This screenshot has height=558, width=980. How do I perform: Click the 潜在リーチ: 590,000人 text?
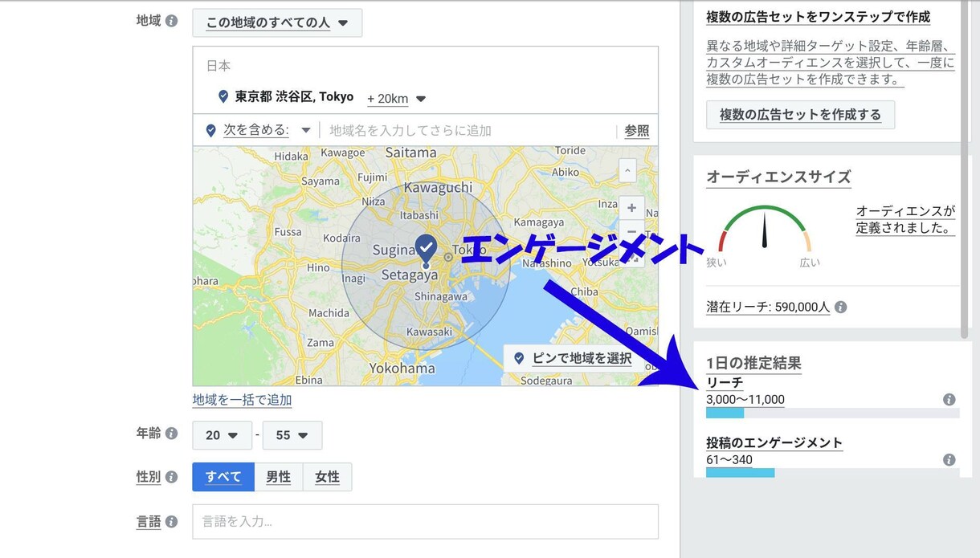[768, 307]
